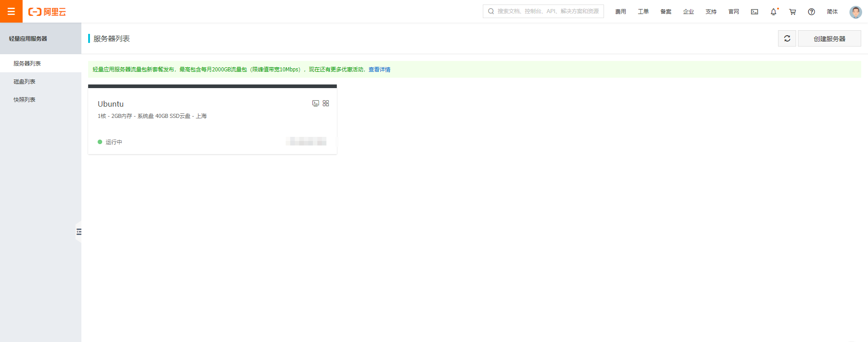
Task: Open 备案 menu in top bar
Action: pos(666,12)
